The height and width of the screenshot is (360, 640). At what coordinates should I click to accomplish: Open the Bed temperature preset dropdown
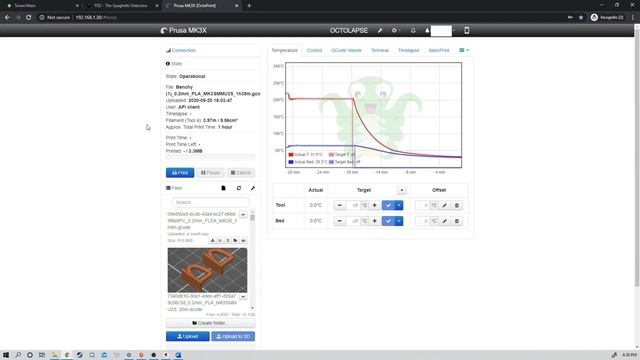tap(399, 221)
